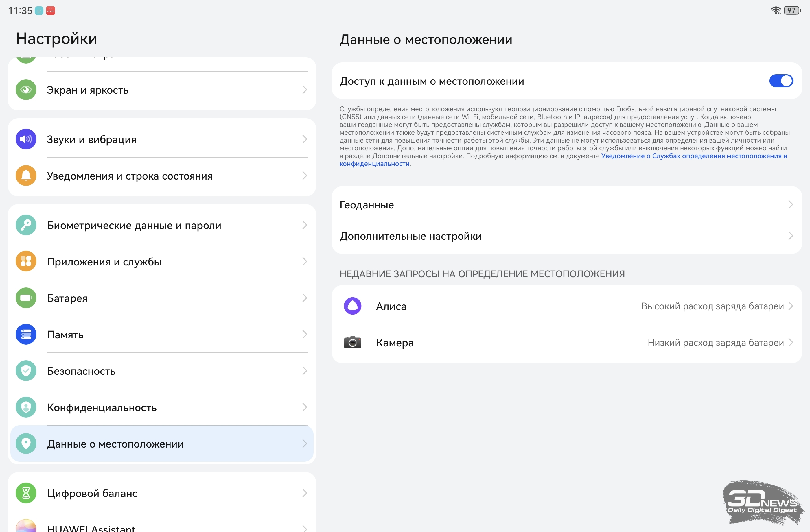Image resolution: width=810 pixels, height=532 pixels.
Task: Click the Цифровой баланс hourglass icon
Action: pyautogui.click(x=26, y=493)
